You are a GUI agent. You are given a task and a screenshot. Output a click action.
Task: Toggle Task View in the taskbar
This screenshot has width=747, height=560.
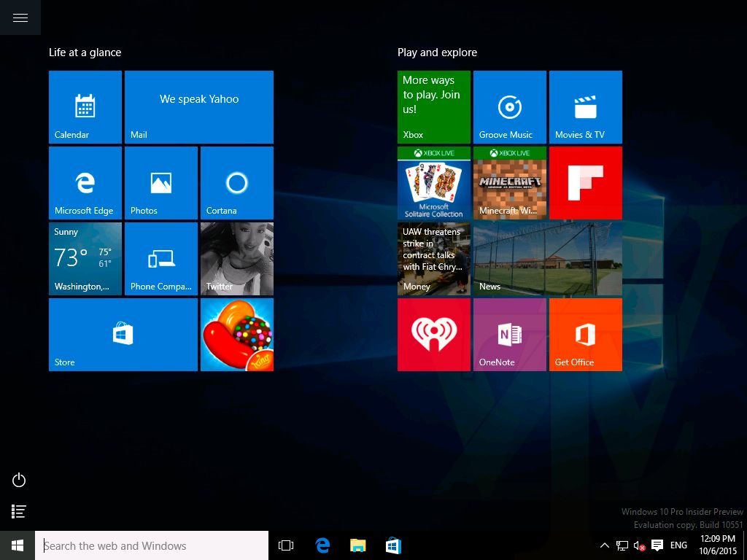pyautogui.click(x=286, y=545)
